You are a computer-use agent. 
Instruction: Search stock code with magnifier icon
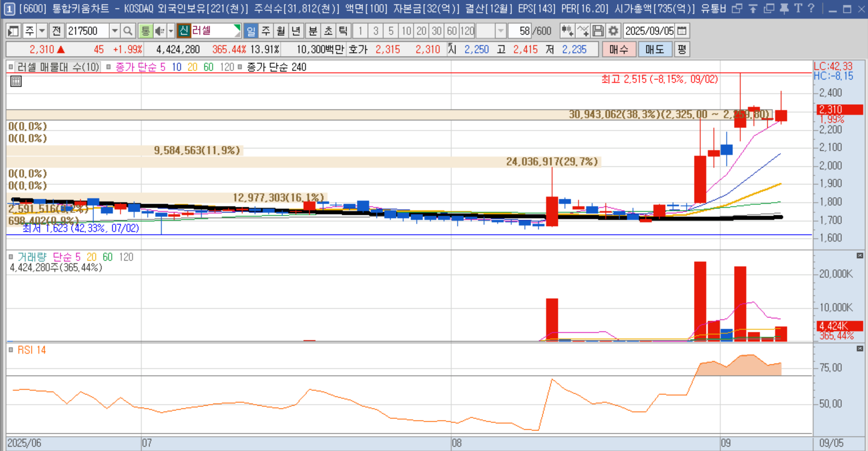pos(128,31)
